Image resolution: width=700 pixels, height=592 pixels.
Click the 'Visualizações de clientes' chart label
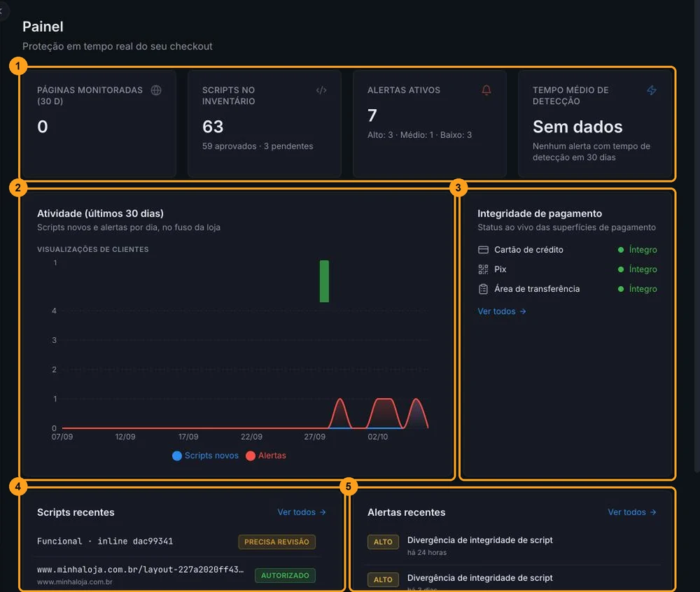click(93, 249)
